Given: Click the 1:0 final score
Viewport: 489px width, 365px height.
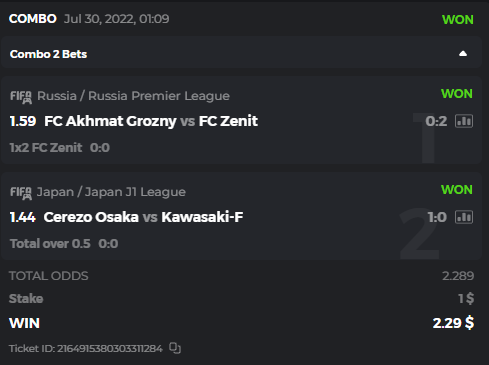Looking at the screenshot, I should [x=437, y=217].
